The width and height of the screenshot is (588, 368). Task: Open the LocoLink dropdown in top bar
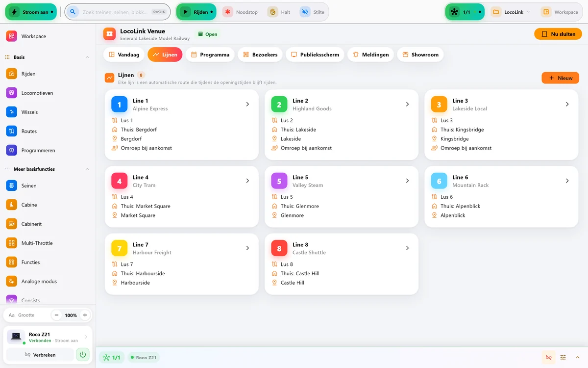point(510,12)
